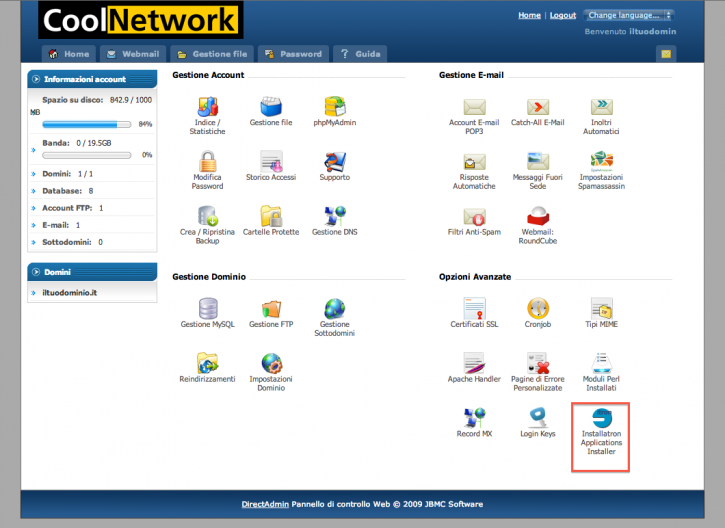The height and width of the screenshot is (528, 725).
Task: Open Risposte Automatiche
Action: point(474,162)
